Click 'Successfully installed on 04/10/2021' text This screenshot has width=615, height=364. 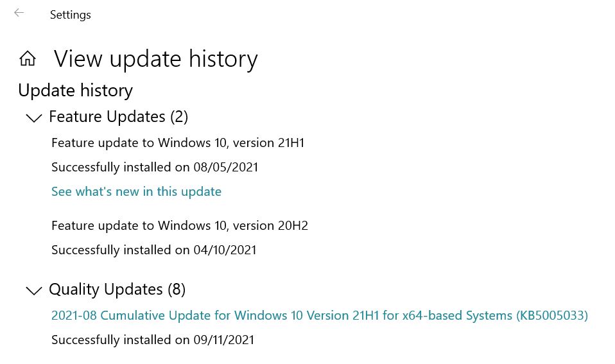coord(154,250)
